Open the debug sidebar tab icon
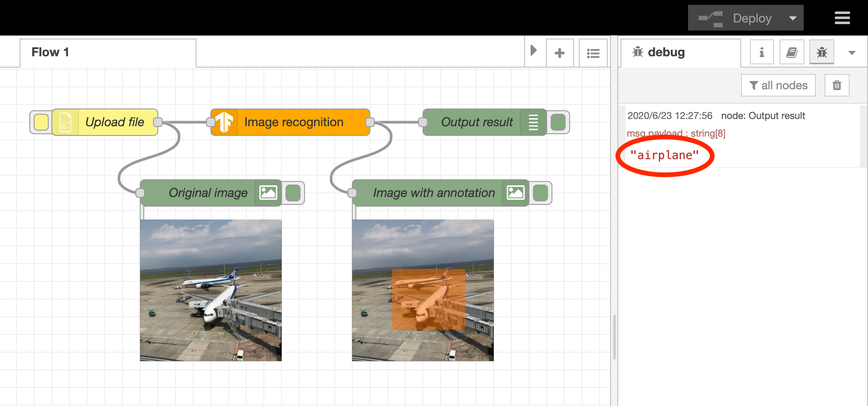This screenshot has height=406, width=868. click(x=822, y=52)
